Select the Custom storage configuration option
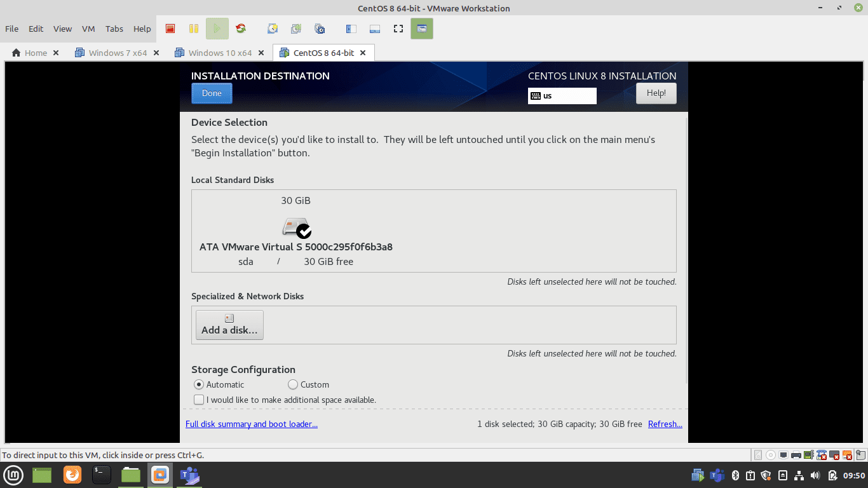 (308, 384)
